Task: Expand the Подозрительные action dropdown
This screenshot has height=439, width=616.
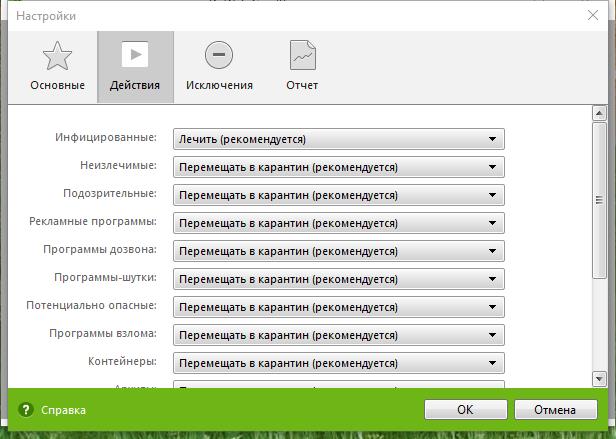Action: pos(339,195)
